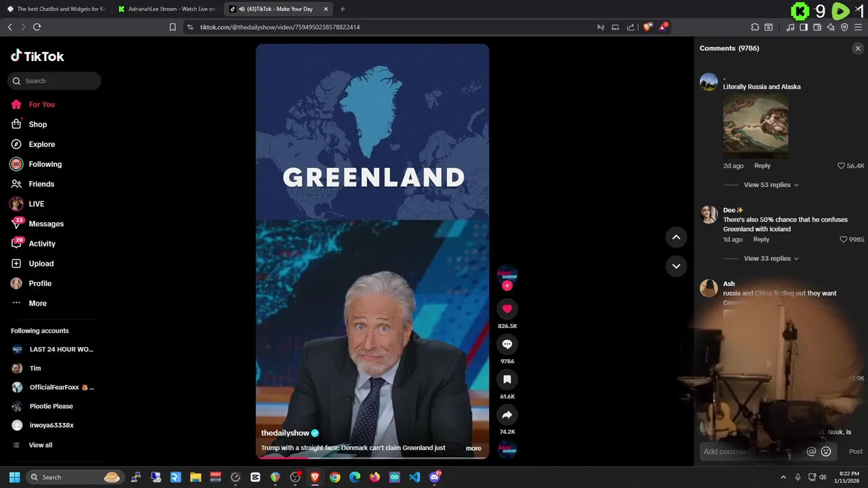Like Dee's comment with 9985 likes

(x=844, y=239)
